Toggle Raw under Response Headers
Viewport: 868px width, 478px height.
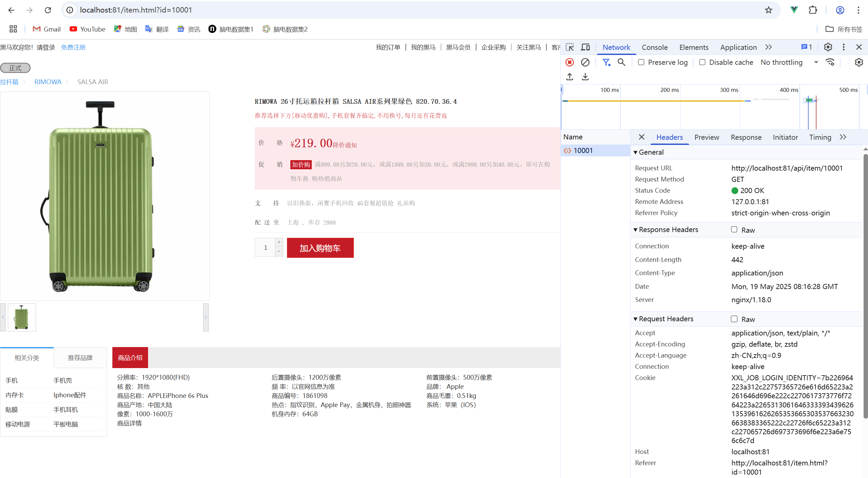(734, 230)
